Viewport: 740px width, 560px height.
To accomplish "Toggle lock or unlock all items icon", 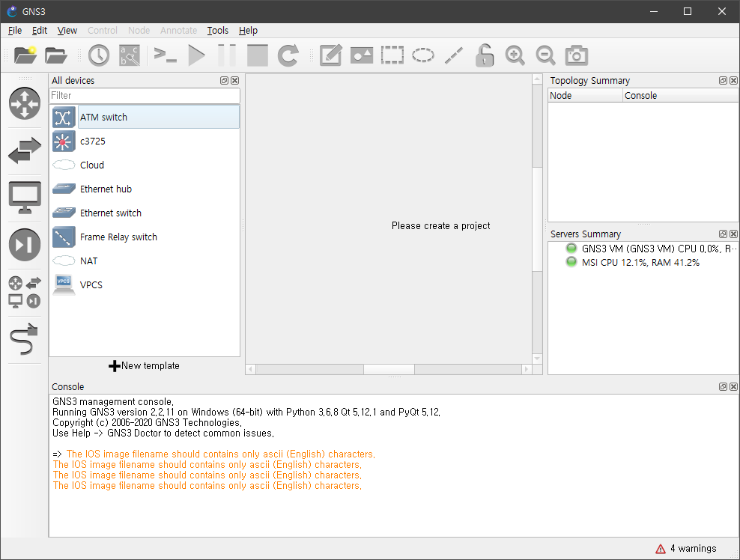I will 484,55.
